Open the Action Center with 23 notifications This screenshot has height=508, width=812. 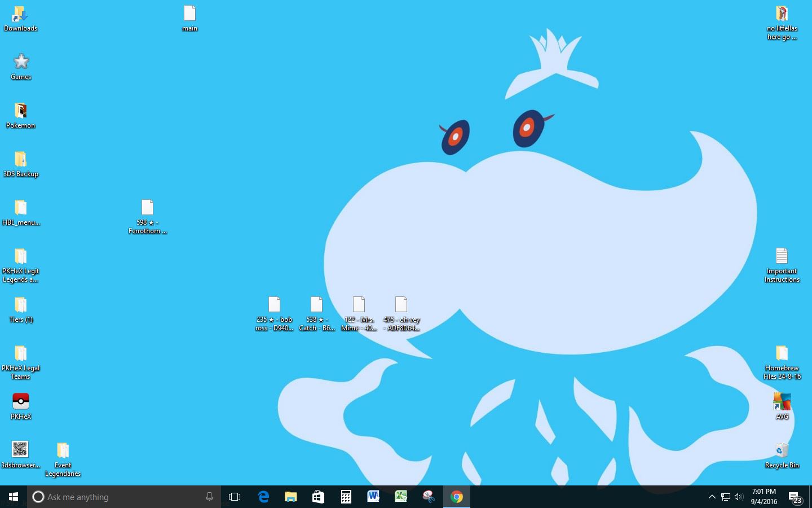(795, 497)
